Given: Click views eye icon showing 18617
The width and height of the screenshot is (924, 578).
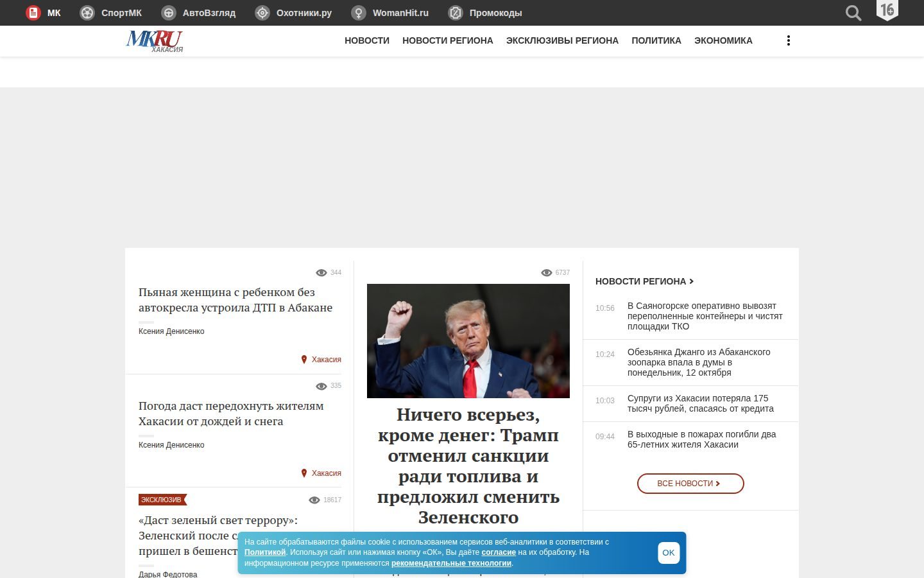Looking at the screenshot, I should 314,500.
